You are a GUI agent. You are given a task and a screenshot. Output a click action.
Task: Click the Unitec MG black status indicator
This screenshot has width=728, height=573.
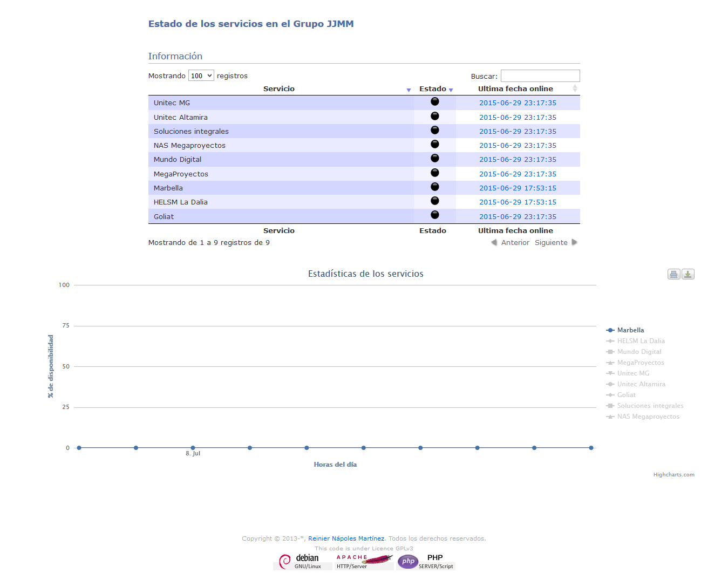(x=434, y=102)
